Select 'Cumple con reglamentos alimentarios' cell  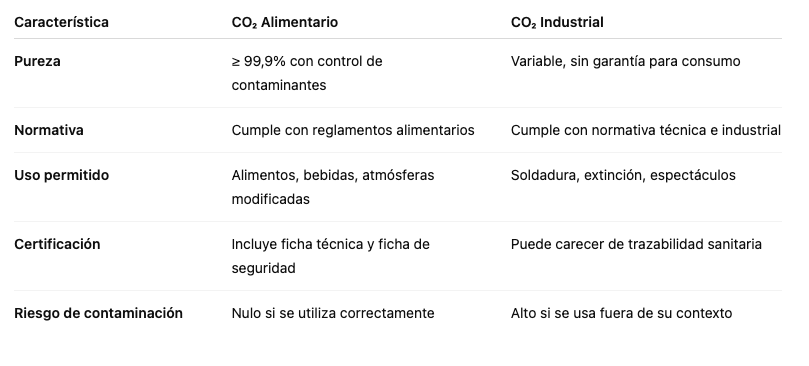353,131
